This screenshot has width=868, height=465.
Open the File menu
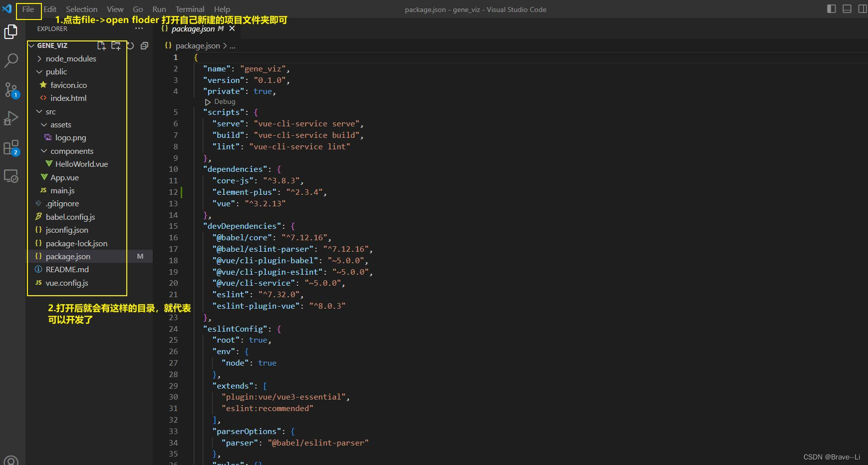(28, 9)
